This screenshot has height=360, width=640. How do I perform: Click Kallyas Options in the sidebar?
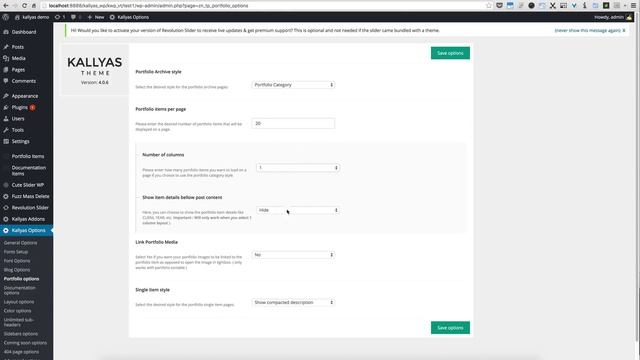pos(27,231)
